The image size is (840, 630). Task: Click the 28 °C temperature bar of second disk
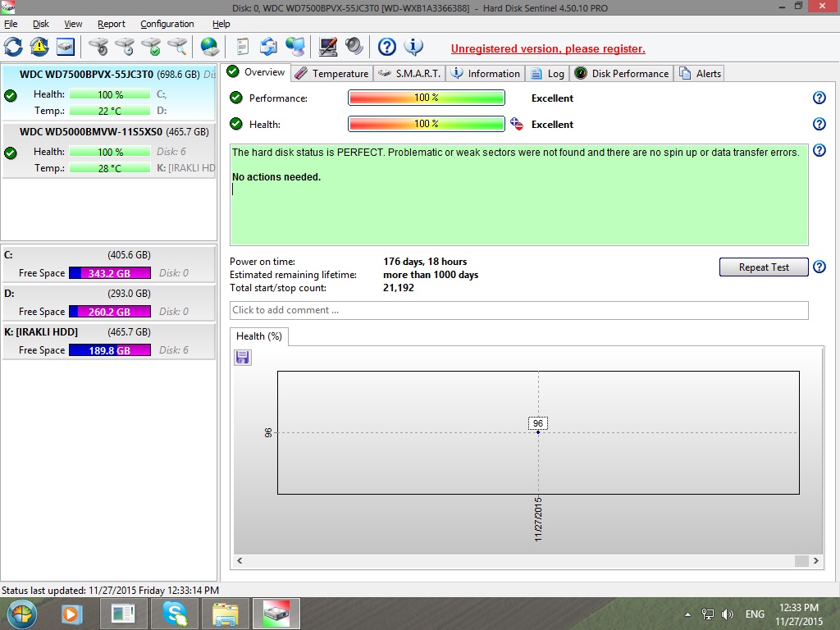pyautogui.click(x=110, y=168)
